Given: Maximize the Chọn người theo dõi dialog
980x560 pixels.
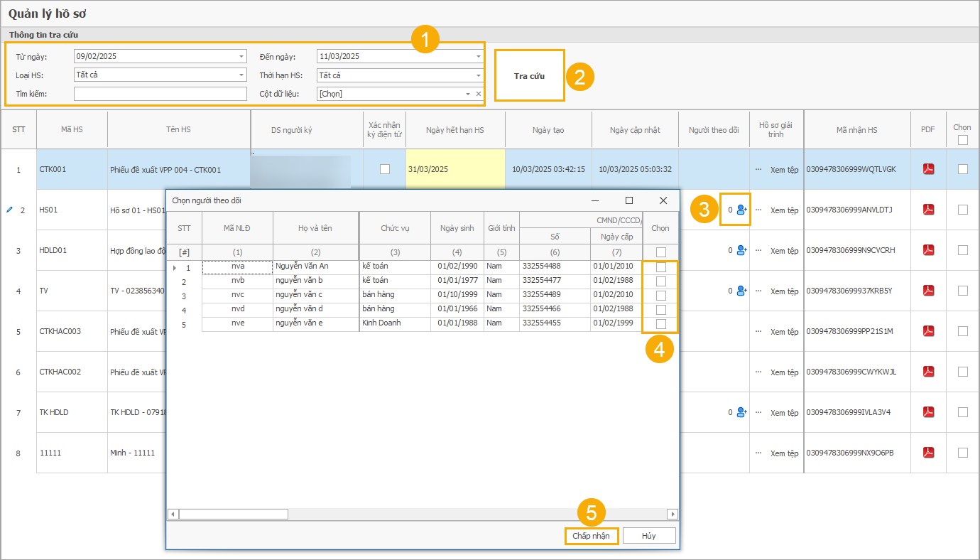Looking at the screenshot, I should tap(629, 200).
